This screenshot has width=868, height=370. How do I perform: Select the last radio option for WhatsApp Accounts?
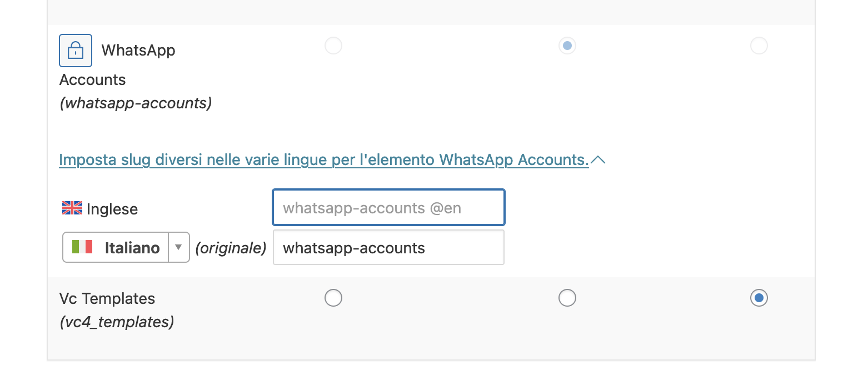coord(759,46)
